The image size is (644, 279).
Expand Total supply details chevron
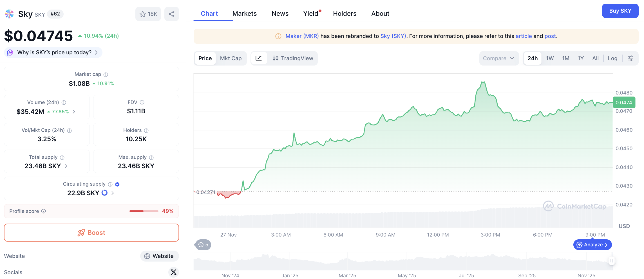(66, 166)
